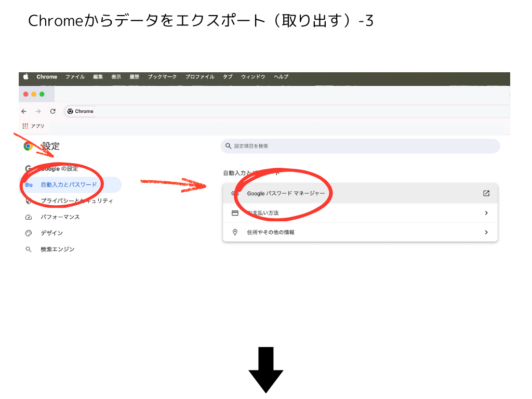Click the パフォーマンス gauge icon
The width and height of the screenshot is (532, 399).
[29, 217]
